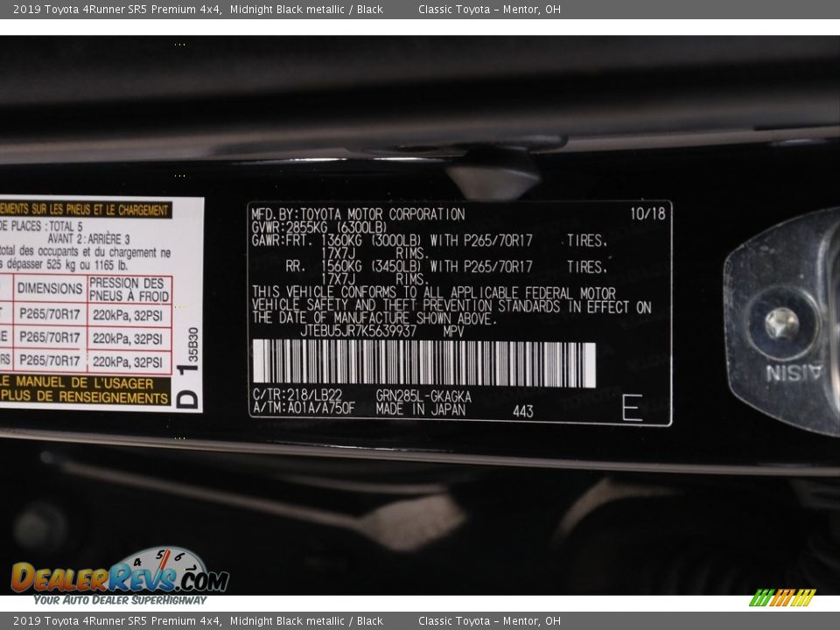Click 'Your Auto Dealer SuperHighway' tagline
This screenshot has width=840, height=630.
click(120, 600)
